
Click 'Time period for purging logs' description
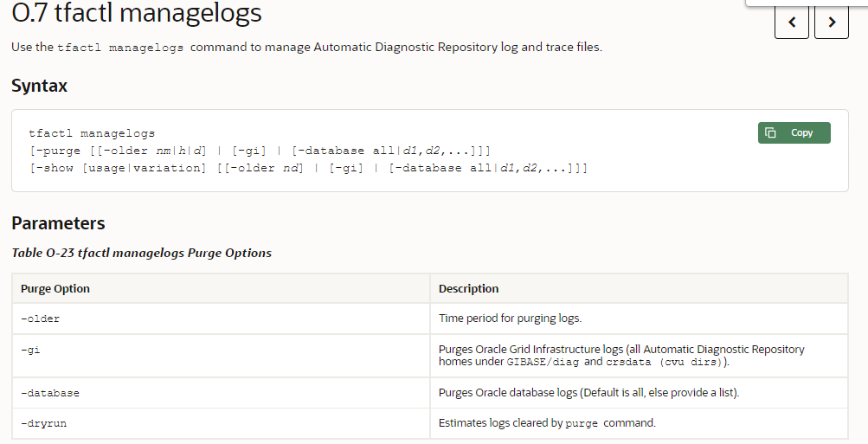(510, 319)
